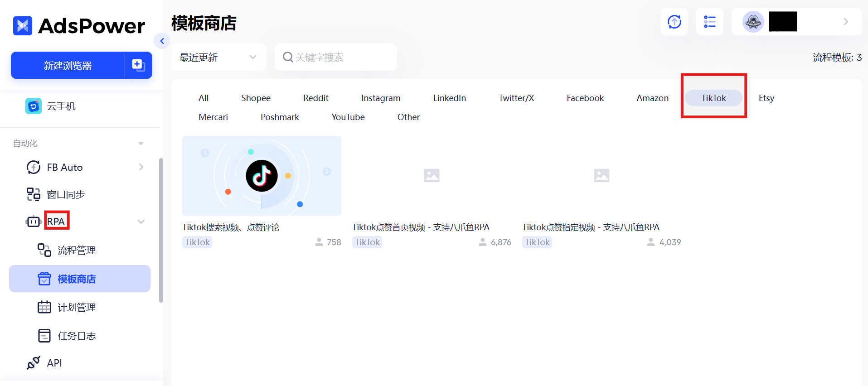Open the task list icon in header
This screenshot has height=386, width=868.
coord(710,21)
